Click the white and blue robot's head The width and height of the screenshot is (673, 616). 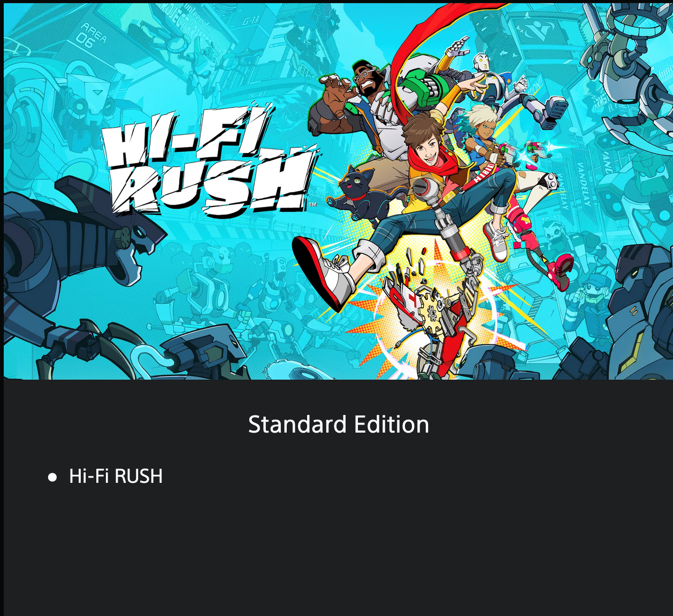(481, 62)
